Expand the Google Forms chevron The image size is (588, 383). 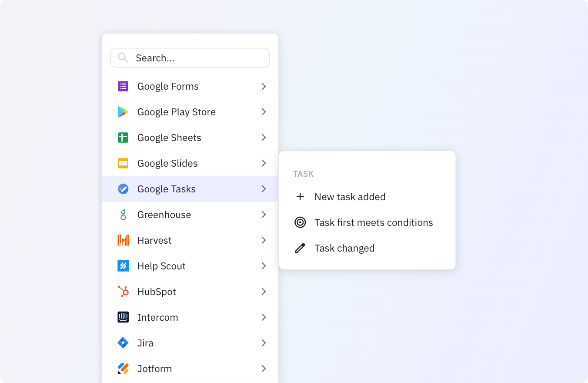pos(264,87)
